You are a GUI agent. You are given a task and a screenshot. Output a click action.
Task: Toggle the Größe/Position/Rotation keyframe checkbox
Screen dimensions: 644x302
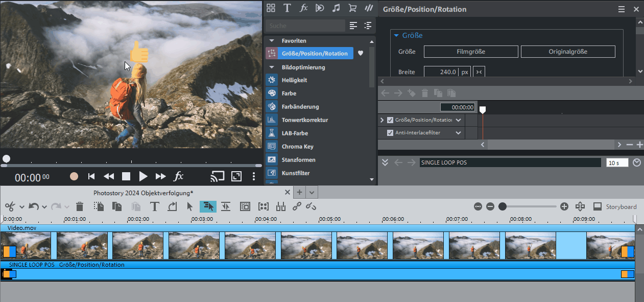(390, 120)
